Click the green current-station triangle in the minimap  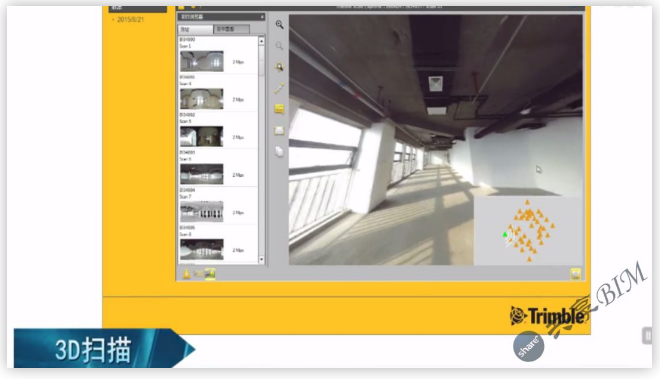(x=505, y=235)
